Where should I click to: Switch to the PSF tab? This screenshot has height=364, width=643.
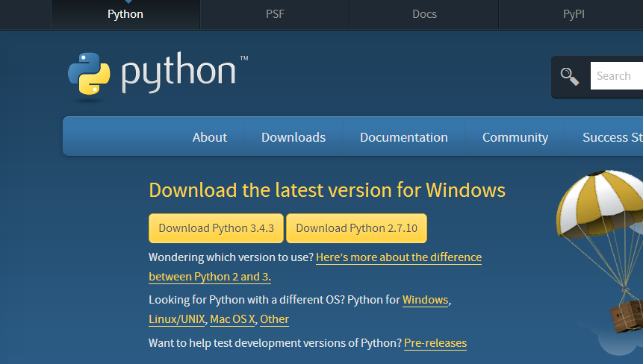pos(275,14)
